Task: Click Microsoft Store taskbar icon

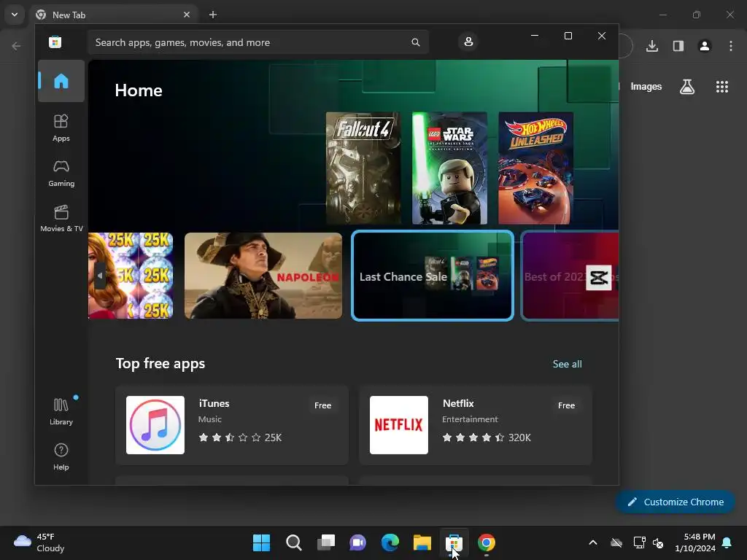Action: (x=454, y=542)
